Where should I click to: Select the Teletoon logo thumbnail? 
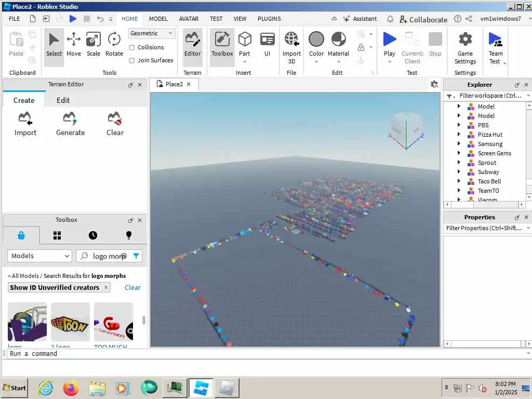[x=70, y=322]
